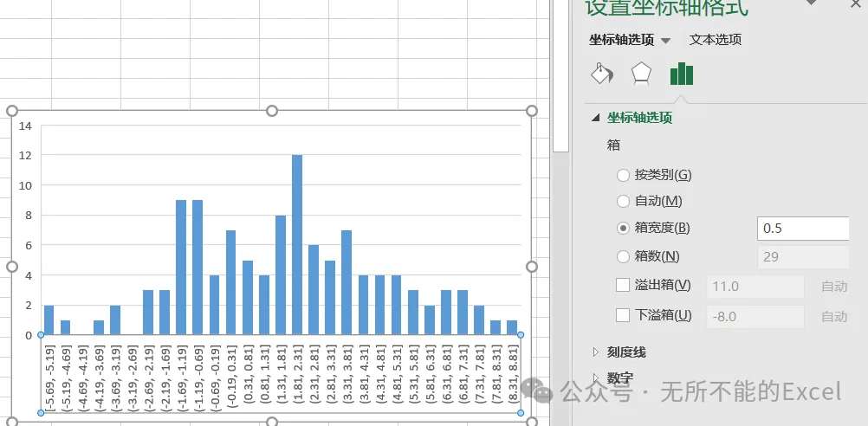Click the axis label [-5.69, -5.19]
This screenshot has height=426, width=868.
coord(50,377)
